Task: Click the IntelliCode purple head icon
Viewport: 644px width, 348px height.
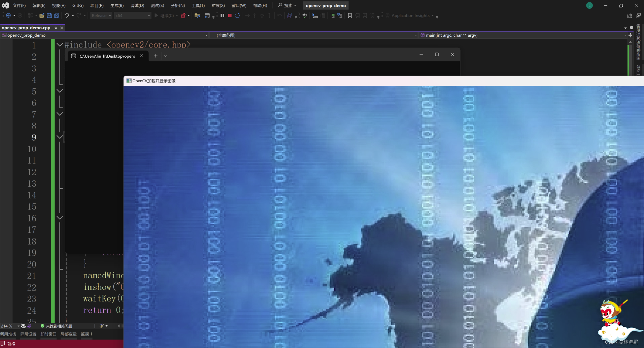Action: pos(29,326)
